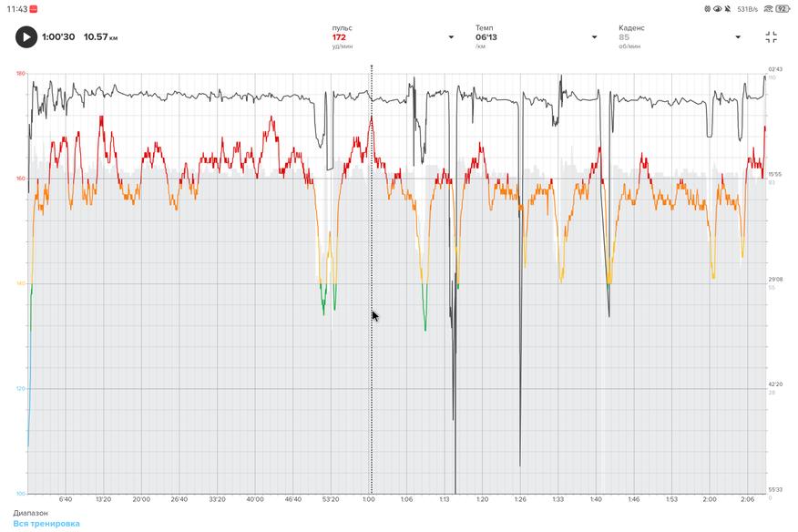Click the 26'40 label on time axis

(x=179, y=499)
